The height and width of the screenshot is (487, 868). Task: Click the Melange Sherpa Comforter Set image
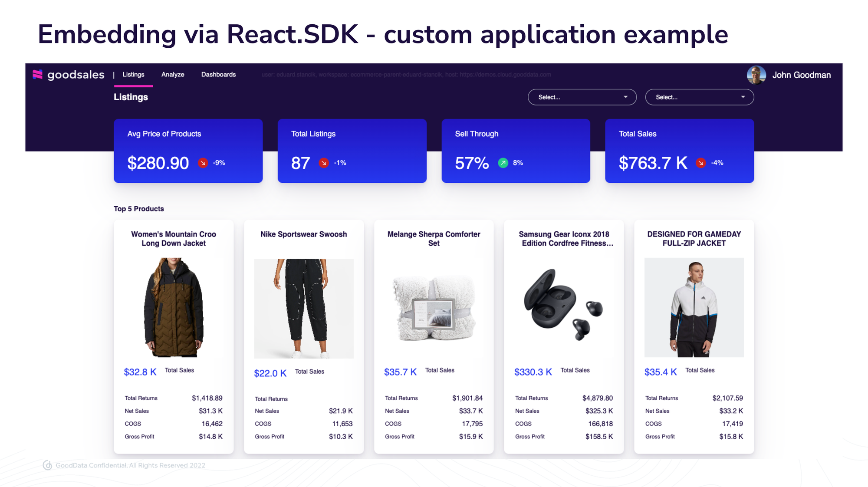(x=434, y=308)
